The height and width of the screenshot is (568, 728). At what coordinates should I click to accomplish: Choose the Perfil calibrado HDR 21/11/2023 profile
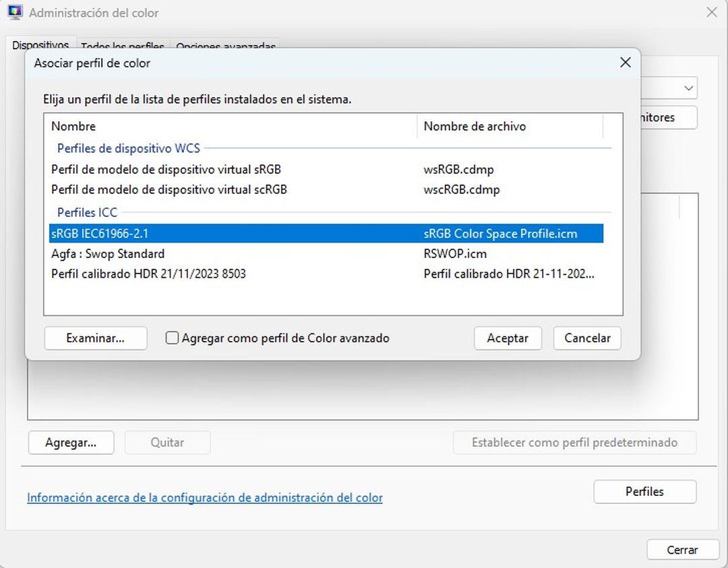pyautogui.click(x=148, y=274)
